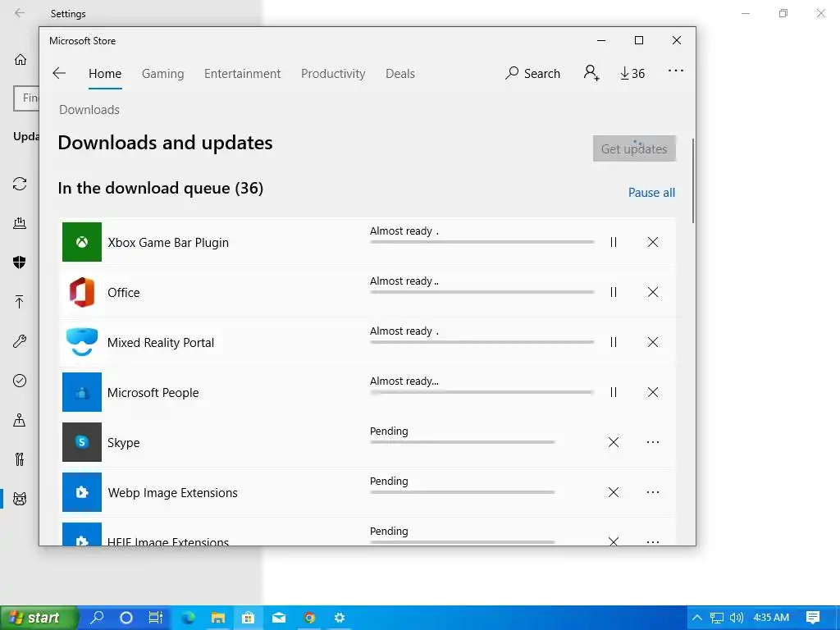Image resolution: width=840 pixels, height=630 pixels.
Task: Open Activation checkmark icon in Settings sidebar
Action: pos(20,381)
